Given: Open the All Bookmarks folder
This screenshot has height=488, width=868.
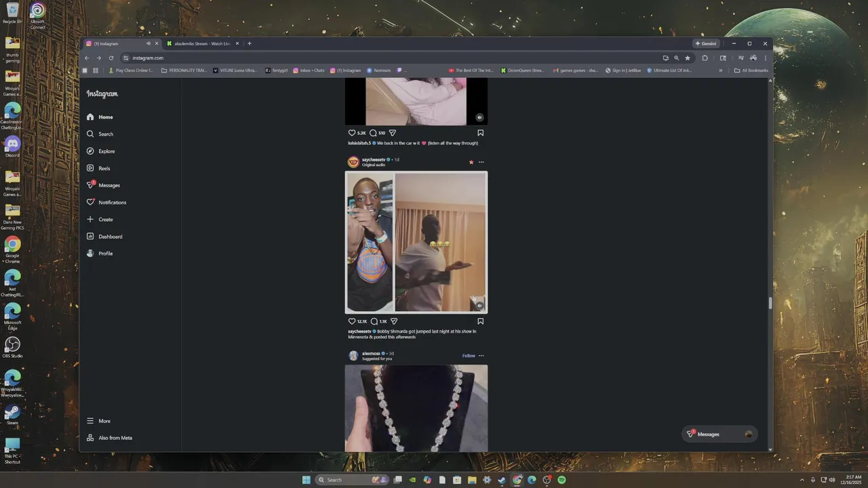Looking at the screenshot, I should tap(751, 70).
